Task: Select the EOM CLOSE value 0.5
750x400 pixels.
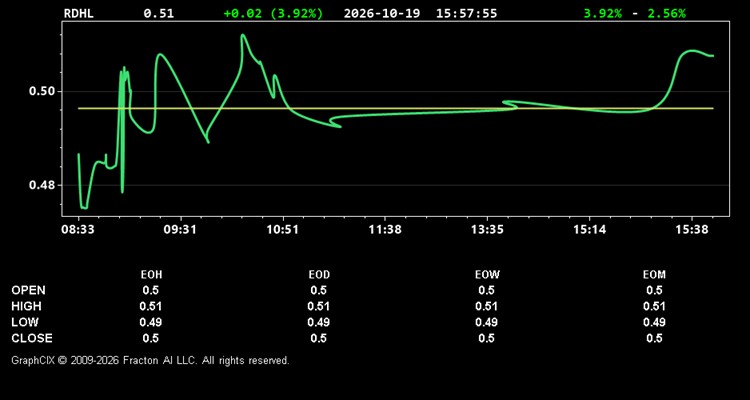Action: pos(654,338)
